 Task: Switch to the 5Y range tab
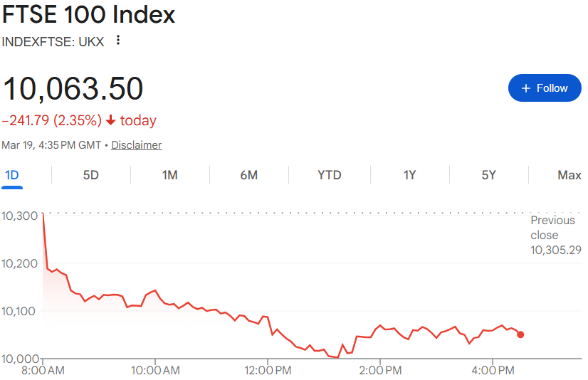point(488,175)
